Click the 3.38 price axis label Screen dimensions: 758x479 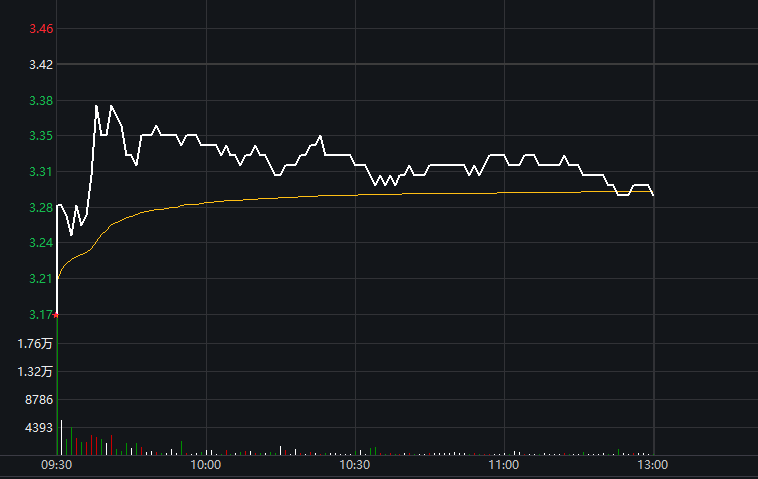[41, 101]
